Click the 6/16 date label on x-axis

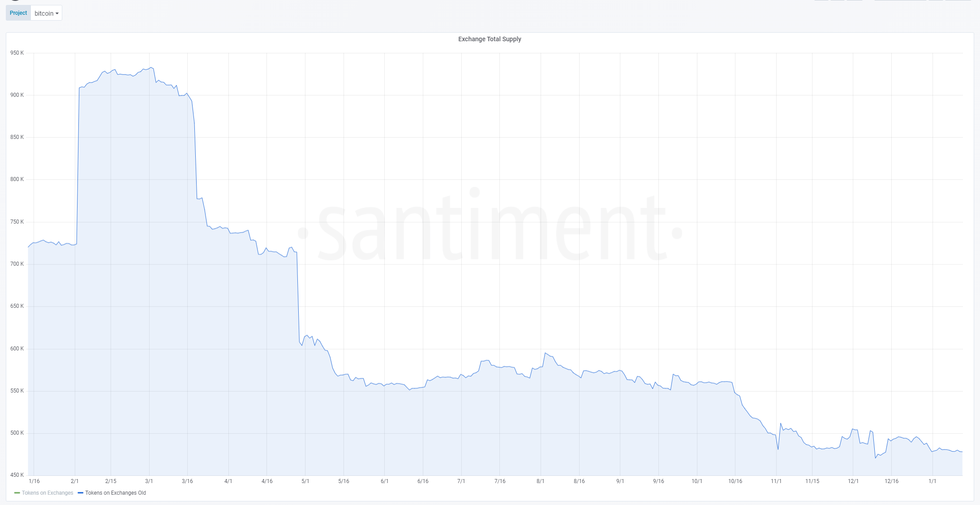[423, 481]
